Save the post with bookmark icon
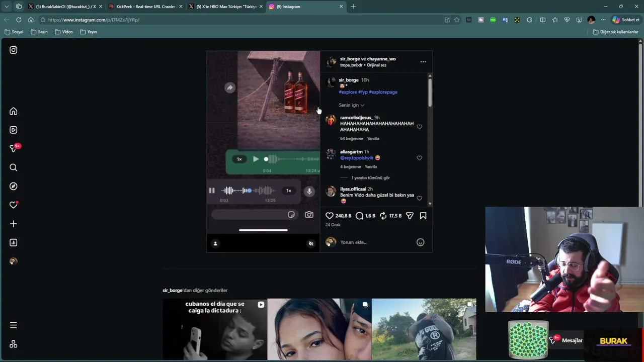 [423, 216]
